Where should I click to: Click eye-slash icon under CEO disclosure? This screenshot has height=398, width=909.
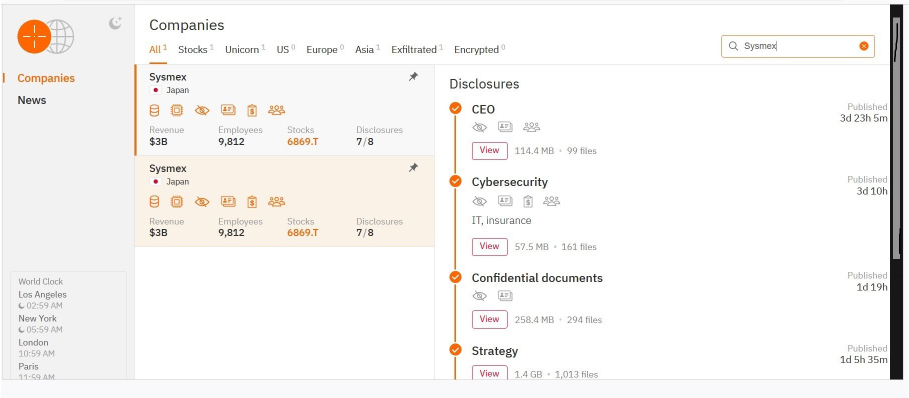[x=479, y=127]
